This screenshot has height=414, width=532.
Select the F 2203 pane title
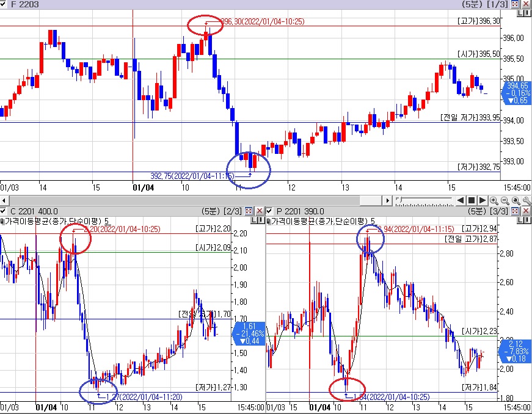(x=25, y=4)
